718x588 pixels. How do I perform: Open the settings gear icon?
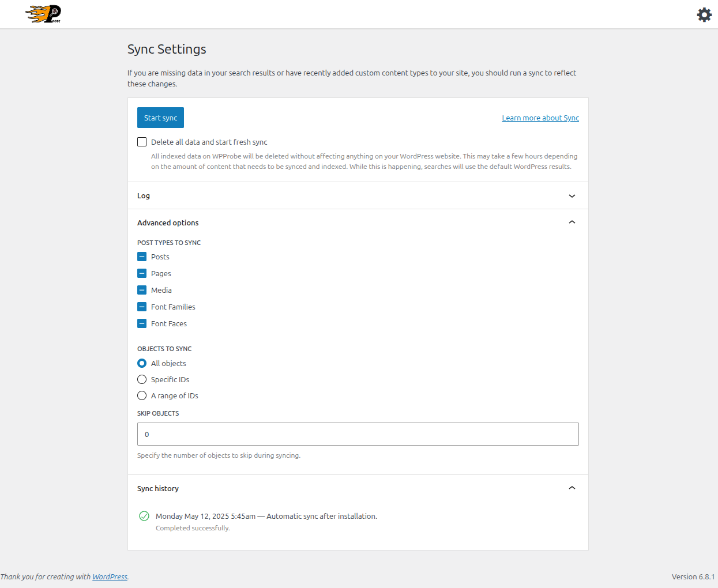click(x=704, y=14)
